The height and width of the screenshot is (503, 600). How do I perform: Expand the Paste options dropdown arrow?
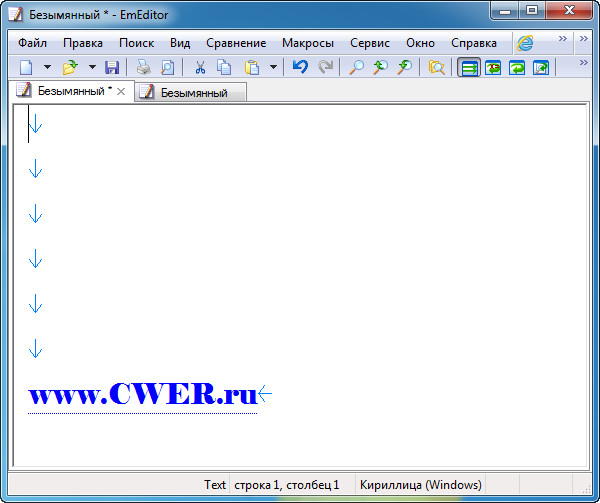click(x=273, y=67)
